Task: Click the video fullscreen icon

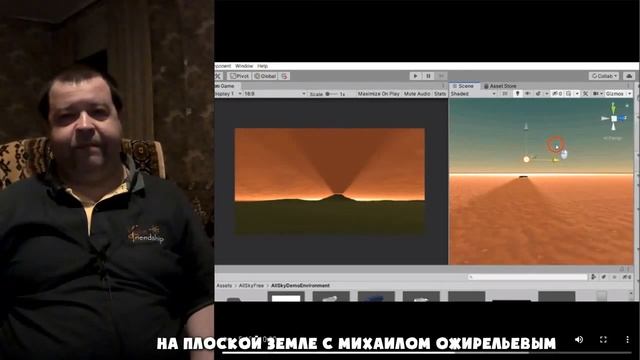Action: pyautogui.click(x=603, y=340)
